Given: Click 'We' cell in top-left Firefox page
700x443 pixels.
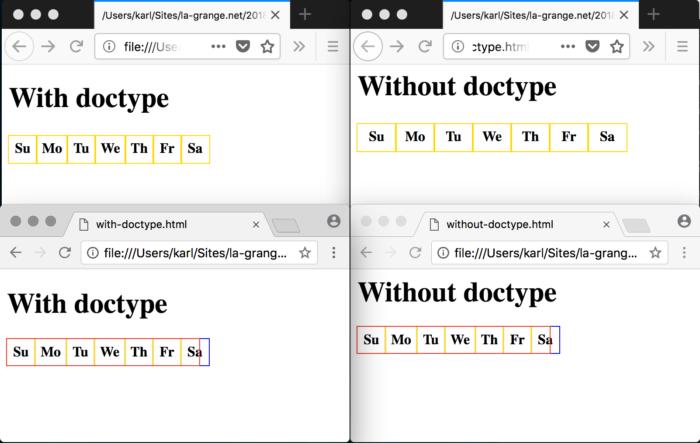Looking at the screenshot, I should 110,149.
